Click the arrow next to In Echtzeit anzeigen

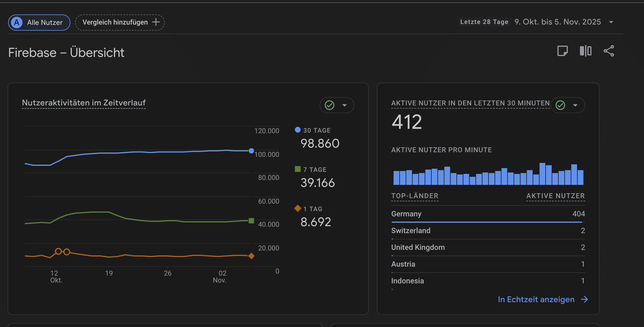click(x=585, y=299)
